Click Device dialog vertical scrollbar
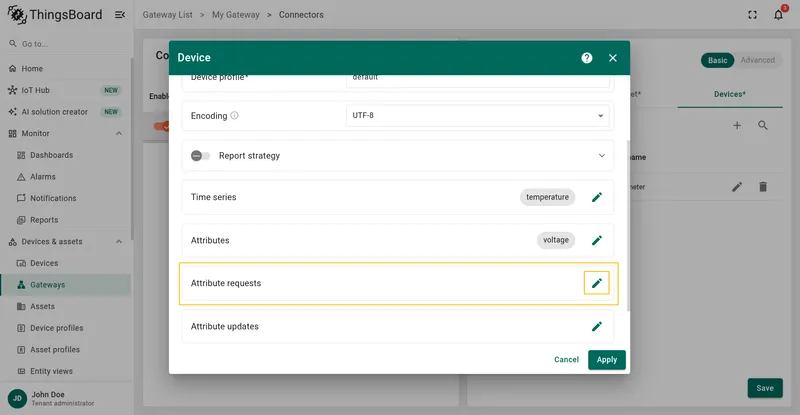This screenshot has width=800, height=415. pos(628,225)
